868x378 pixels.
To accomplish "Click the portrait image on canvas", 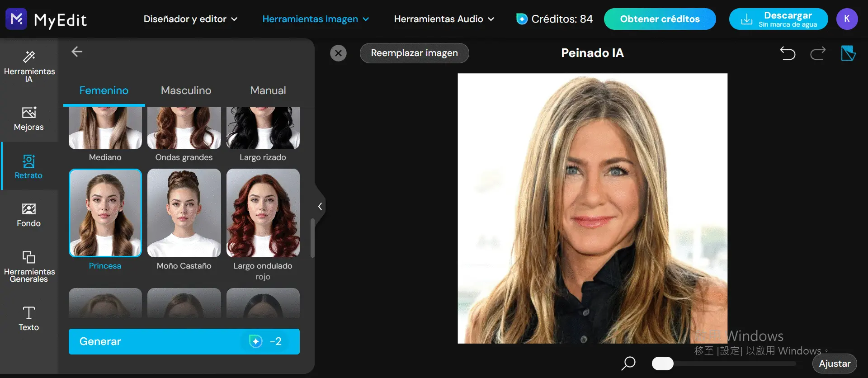I will pos(593,208).
